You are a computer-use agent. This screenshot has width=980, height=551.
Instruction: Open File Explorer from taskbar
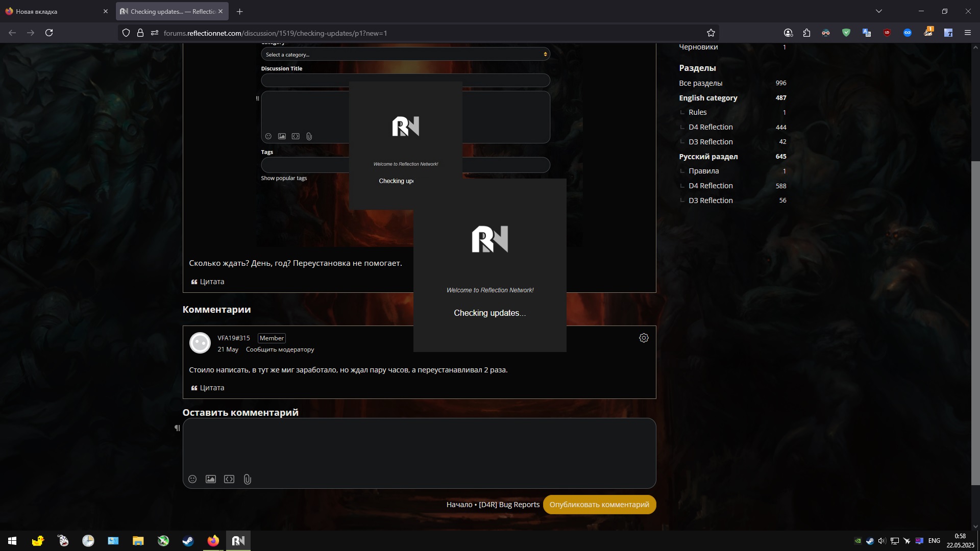(138, 541)
